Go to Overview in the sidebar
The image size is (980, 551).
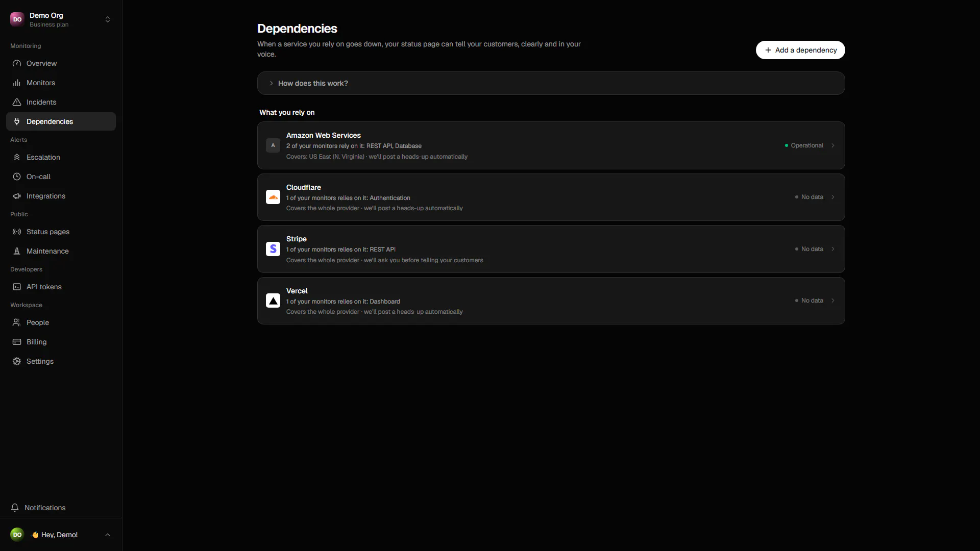coord(61,63)
